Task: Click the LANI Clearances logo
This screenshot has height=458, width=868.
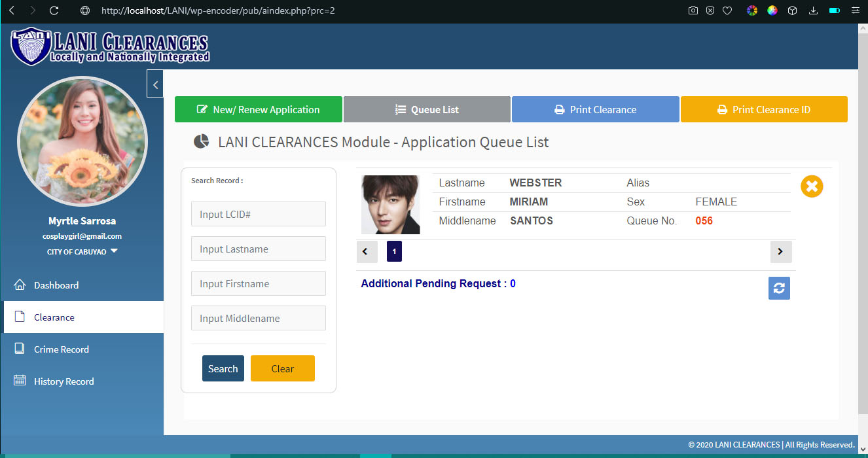Action: (x=110, y=46)
